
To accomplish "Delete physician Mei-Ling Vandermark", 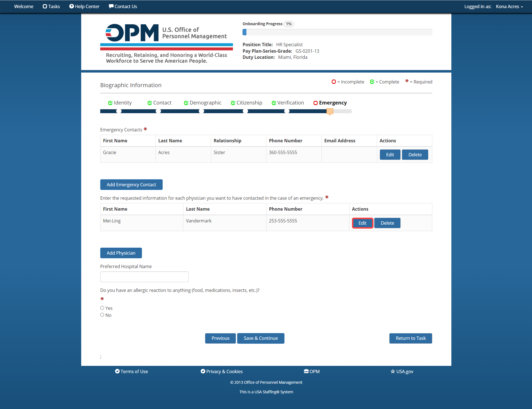I will tap(387, 223).
